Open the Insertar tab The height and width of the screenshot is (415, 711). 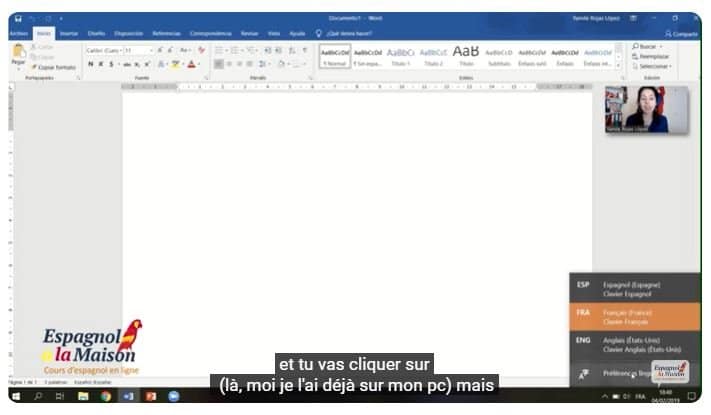pos(68,34)
